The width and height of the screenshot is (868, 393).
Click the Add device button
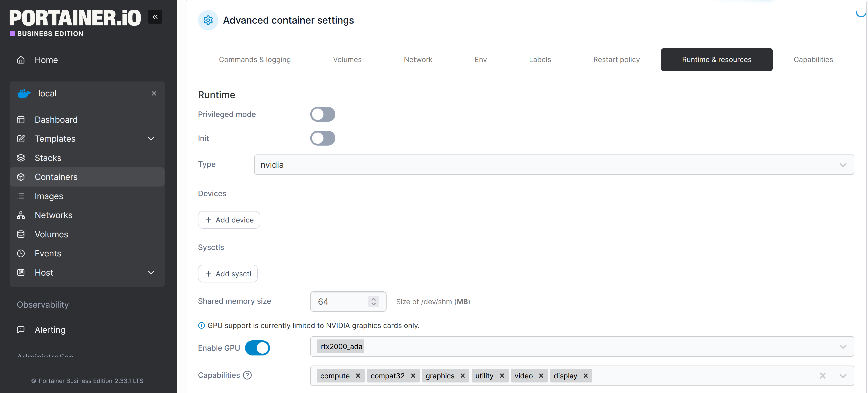click(x=229, y=220)
